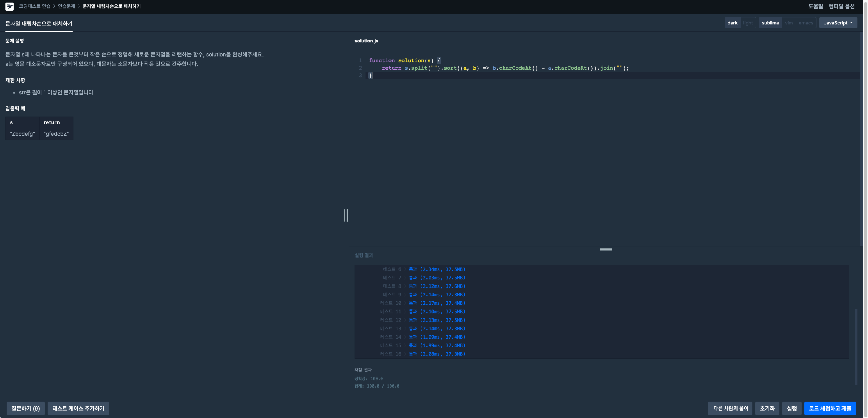Enable emacs keybinding mode

806,23
